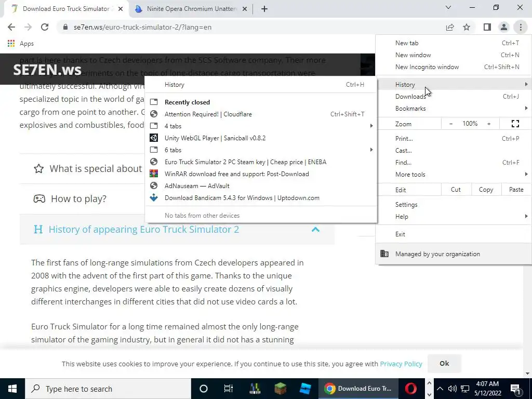
Task: Open full History page entry with Ctrl+H
Action: pyautogui.click(x=261, y=85)
